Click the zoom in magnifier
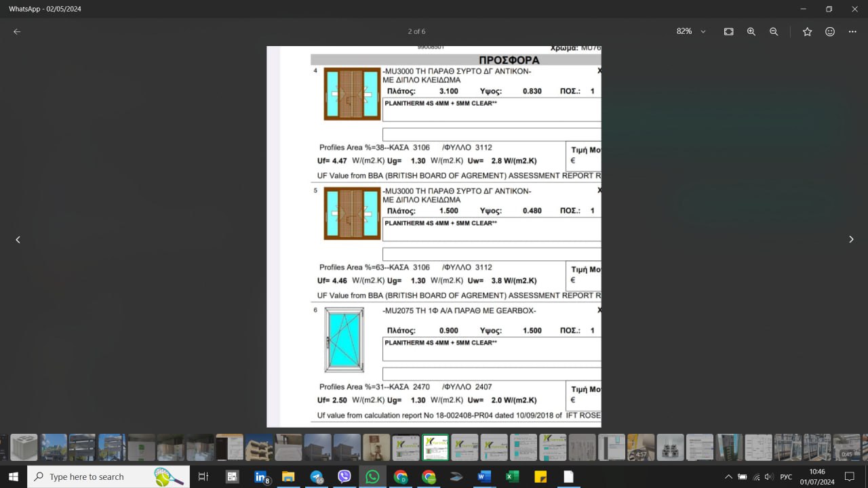This screenshot has width=868, height=488. tap(751, 31)
